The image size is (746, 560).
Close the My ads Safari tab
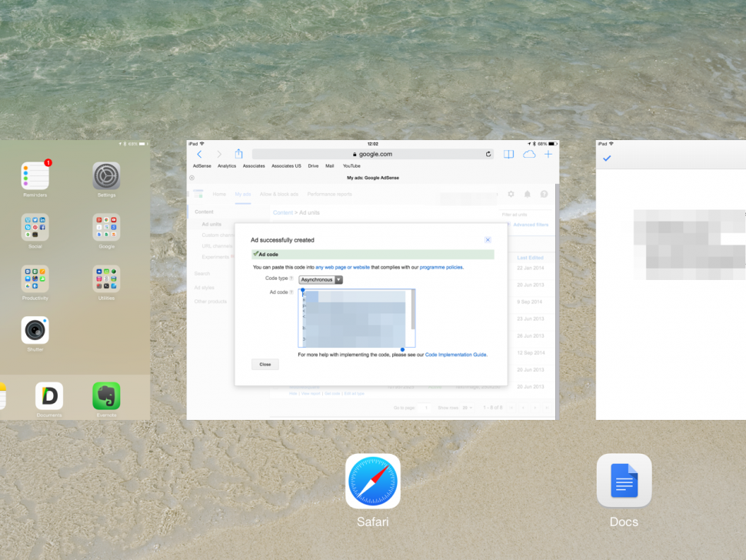(191, 178)
